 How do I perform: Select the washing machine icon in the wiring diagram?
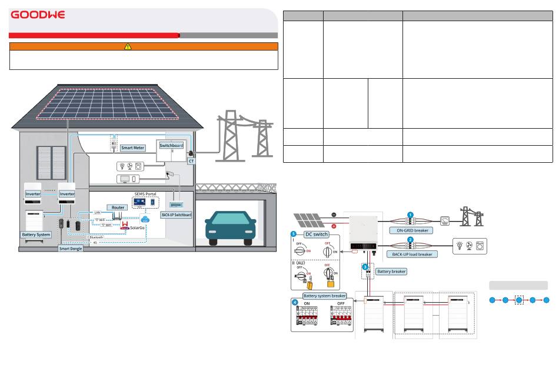pyautogui.click(x=480, y=246)
